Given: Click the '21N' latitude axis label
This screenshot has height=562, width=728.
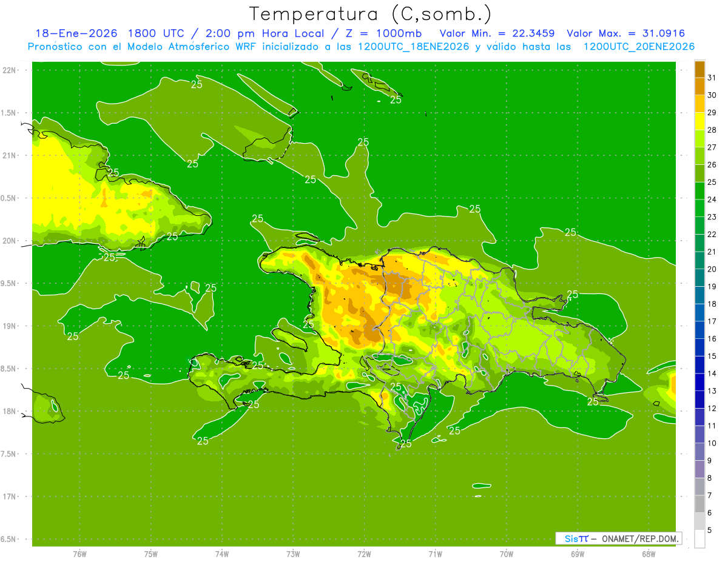Looking at the screenshot, I should click(x=9, y=155).
